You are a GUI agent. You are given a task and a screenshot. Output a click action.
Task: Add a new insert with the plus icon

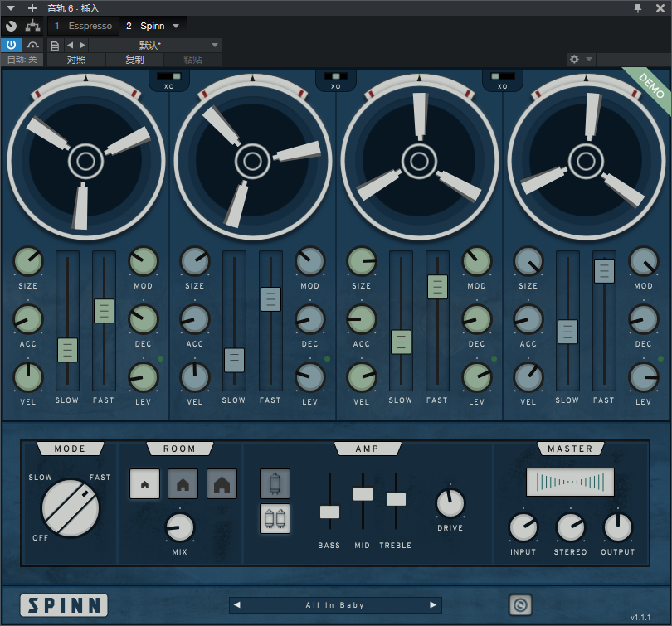[32, 8]
